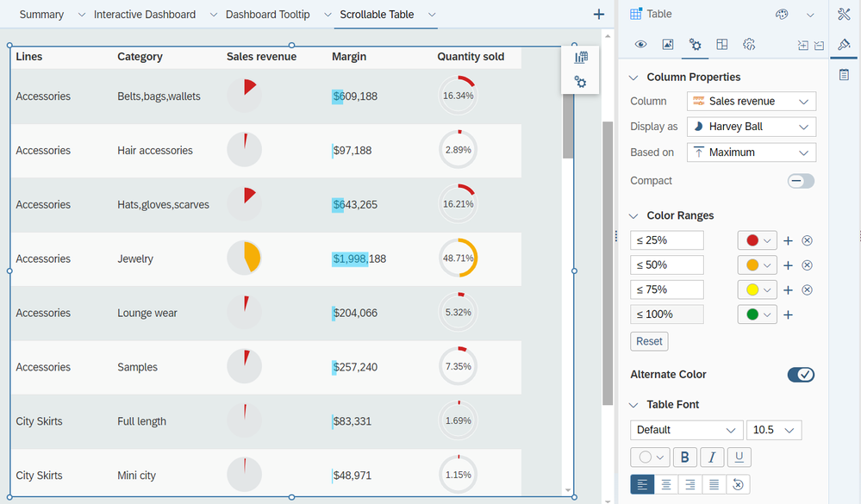The height and width of the screenshot is (504, 861).
Task: Open the clipboard icon in the side rail
Action: pyautogui.click(x=844, y=75)
